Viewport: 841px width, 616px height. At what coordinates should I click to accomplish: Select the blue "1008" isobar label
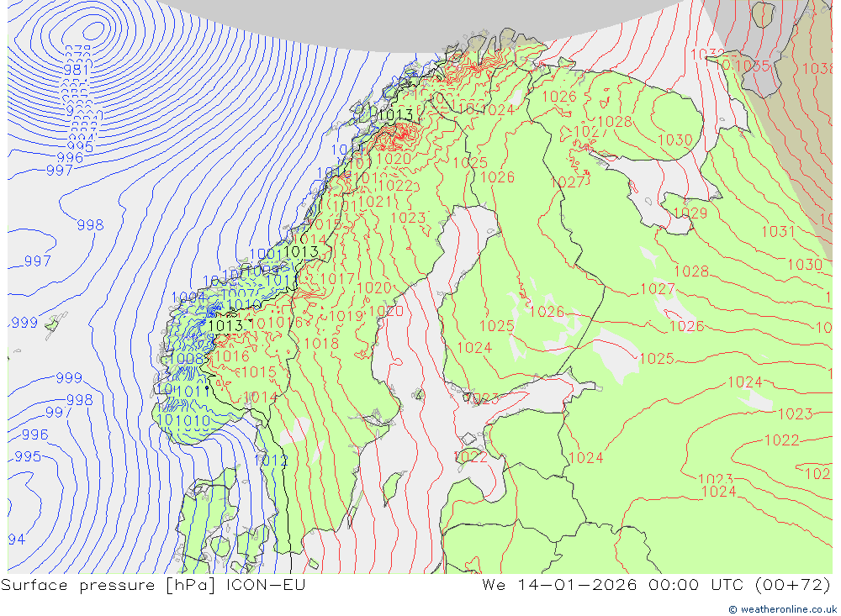pyautogui.click(x=186, y=359)
